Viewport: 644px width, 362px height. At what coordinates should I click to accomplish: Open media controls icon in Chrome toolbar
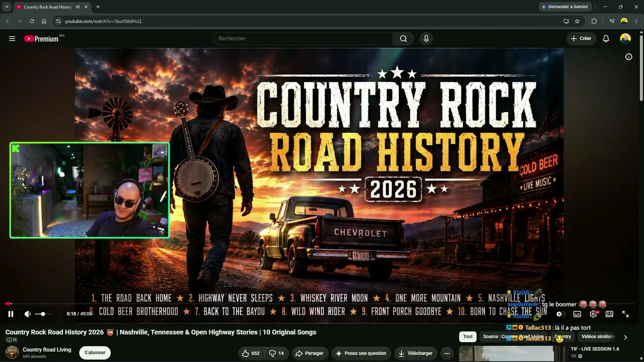612,21
